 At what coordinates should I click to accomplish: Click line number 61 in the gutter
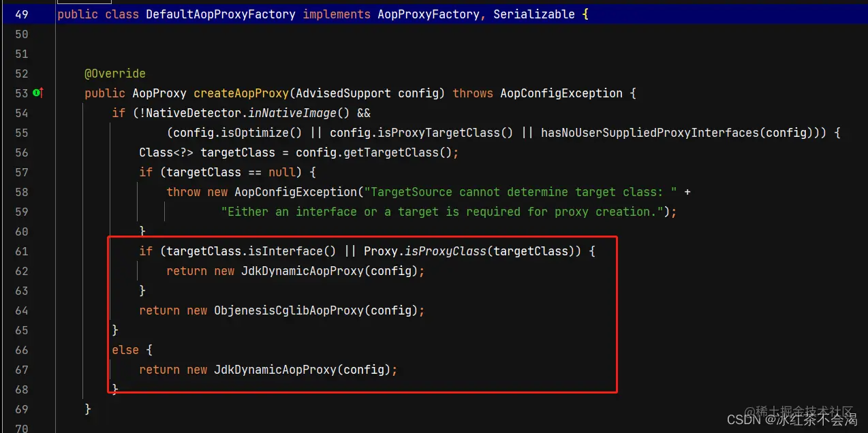click(21, 251)
